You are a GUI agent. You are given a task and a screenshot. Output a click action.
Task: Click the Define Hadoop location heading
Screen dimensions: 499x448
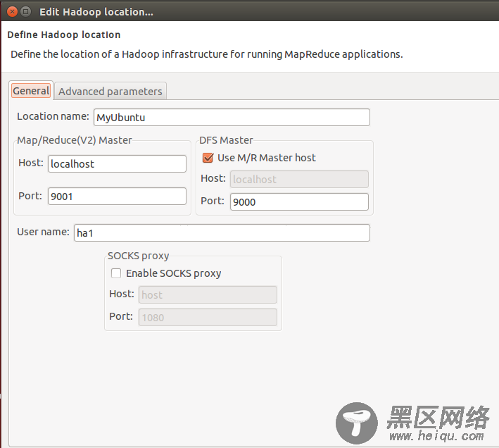pyautogui.click(x=64, y=35)
